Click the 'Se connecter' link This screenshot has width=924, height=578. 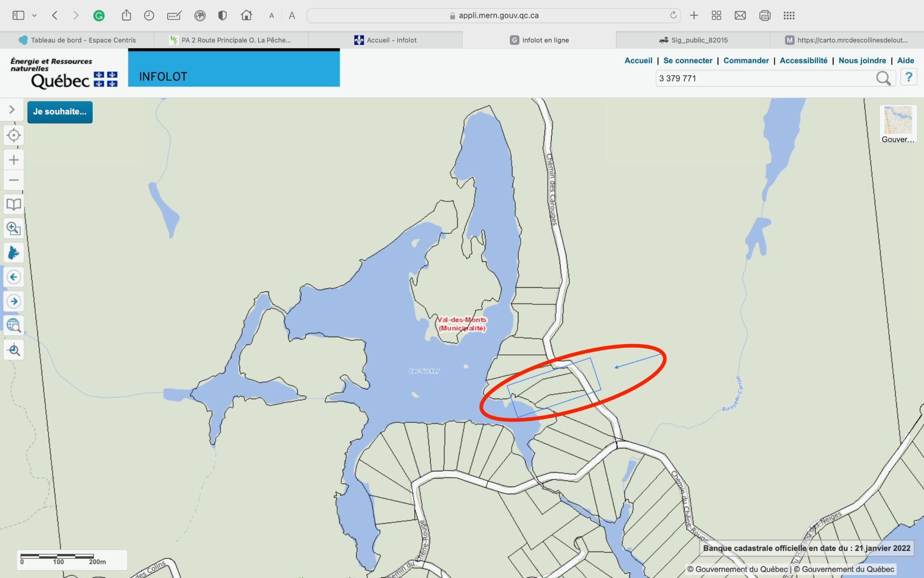pos(687,60)
